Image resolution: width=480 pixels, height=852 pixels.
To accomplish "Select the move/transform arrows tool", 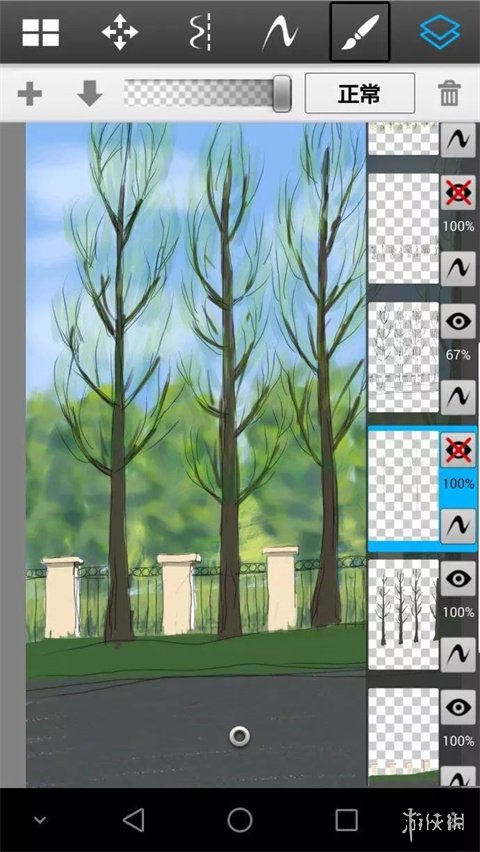I will (x=120, y=33).
